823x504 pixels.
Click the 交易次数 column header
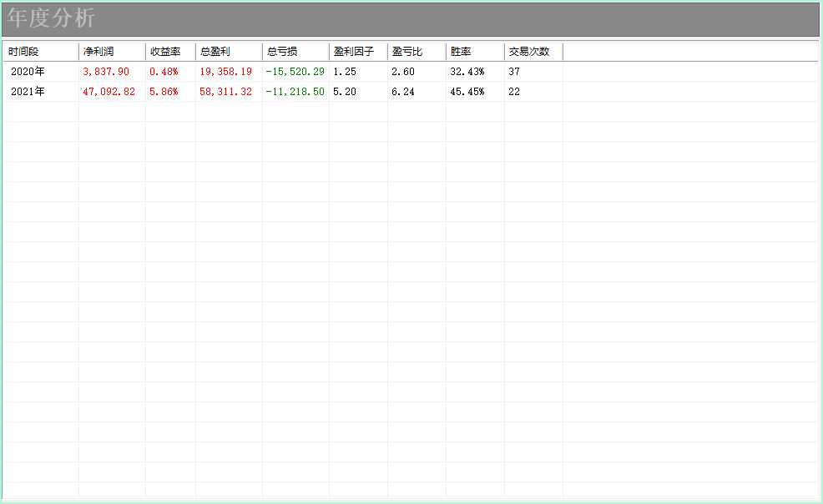tap(533, 52)
